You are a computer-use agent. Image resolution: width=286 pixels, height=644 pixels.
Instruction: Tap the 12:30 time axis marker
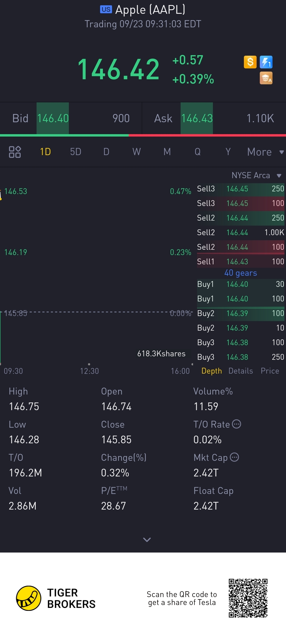[x=89, y=371]
